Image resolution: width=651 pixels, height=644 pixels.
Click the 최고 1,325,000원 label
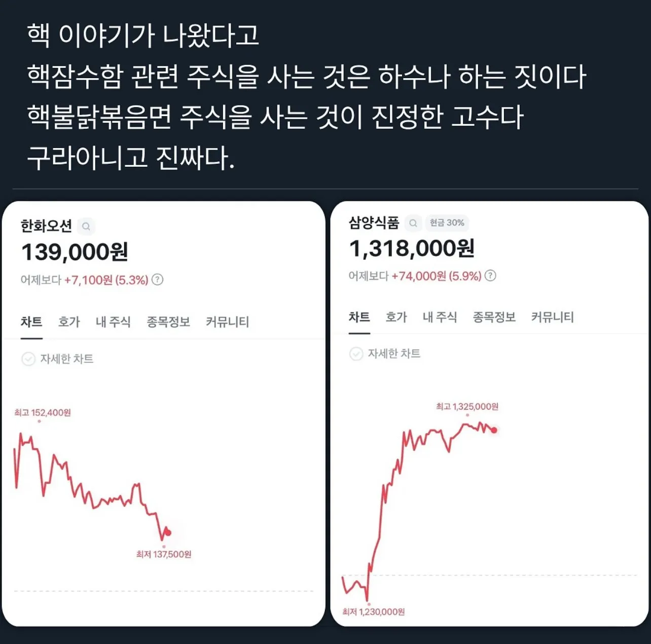pyautogui.click(x=466, y=406)
